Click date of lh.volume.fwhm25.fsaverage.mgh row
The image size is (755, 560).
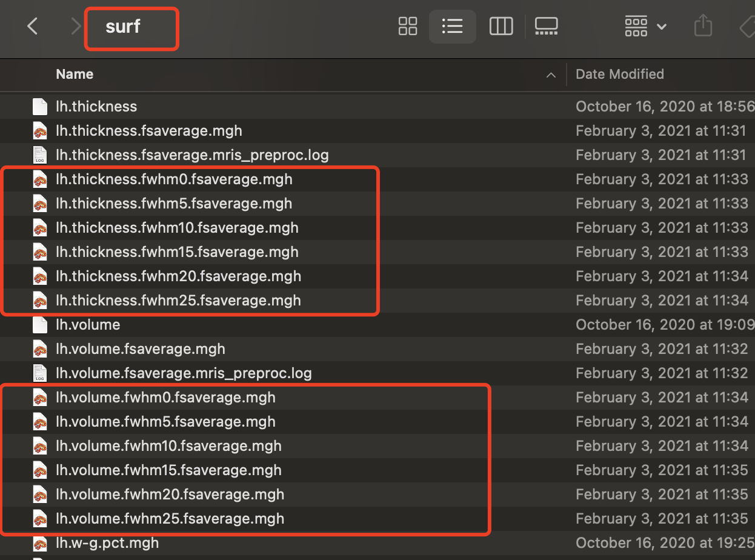tap(662, 519)
